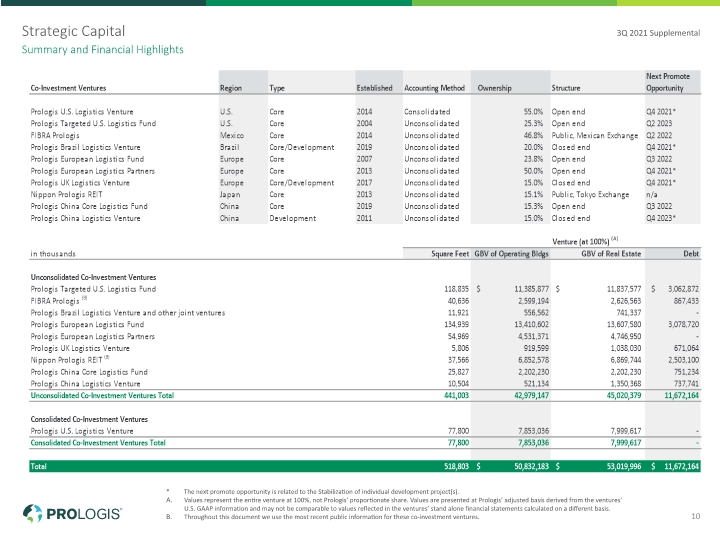Viewport: 720px width, 540px height.
Task: Click the 45,020,379 total real estate value
Action: (624, 396)
